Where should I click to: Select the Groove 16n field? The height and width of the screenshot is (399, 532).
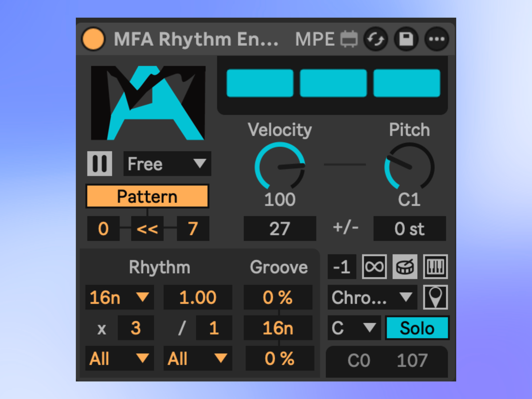pos(278,328)
